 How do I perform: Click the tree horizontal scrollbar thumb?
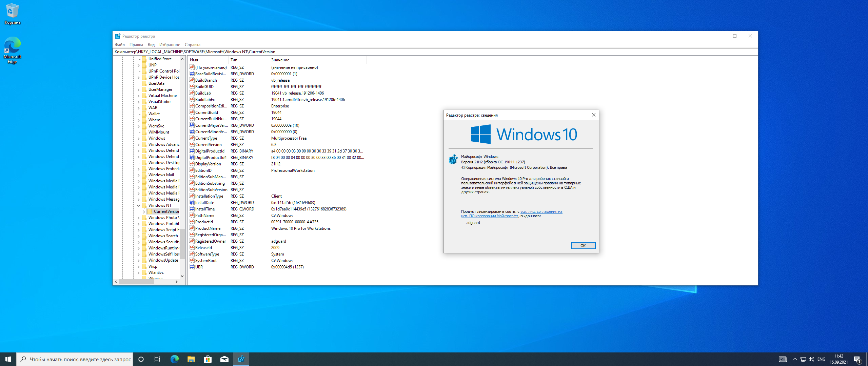click(136, 282)
